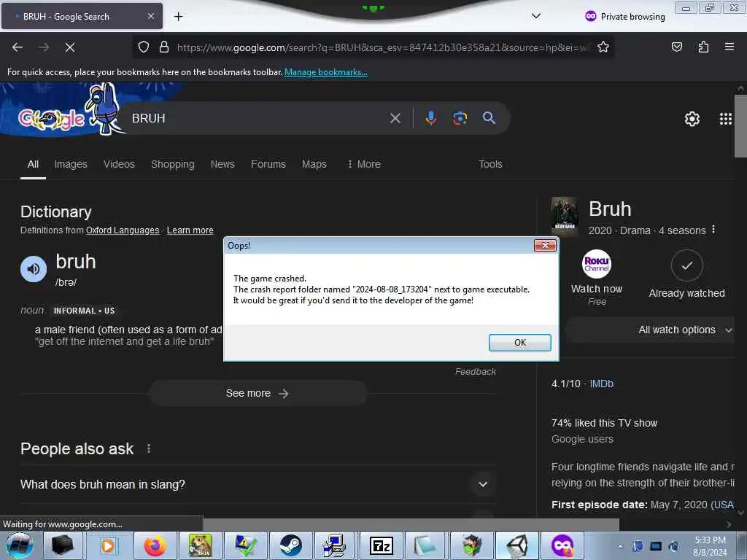Open the search Tools option
Image resolution: width=747 pixels, height=560 pixels.
tap(490, 164)
